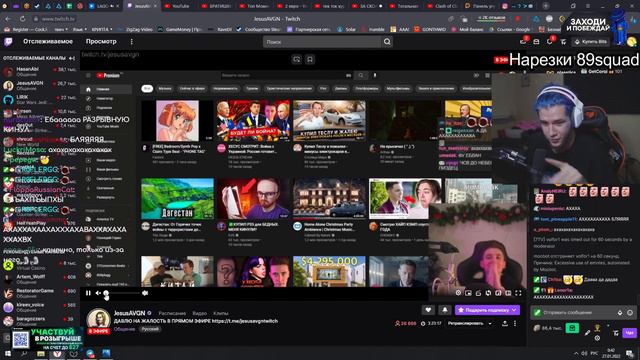Click the Twitch search magnifier button
The height and width of the screenshot is (360, 640).
[x=387, y=42]
